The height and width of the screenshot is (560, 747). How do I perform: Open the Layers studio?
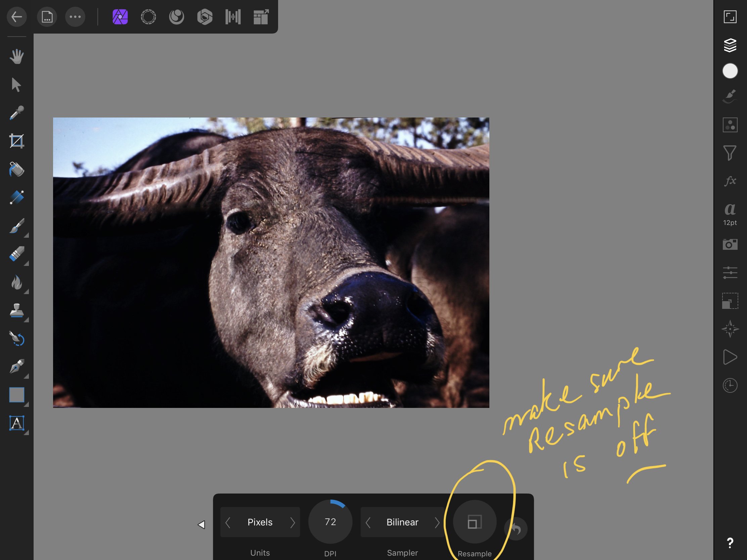click(x=730, y=45)
